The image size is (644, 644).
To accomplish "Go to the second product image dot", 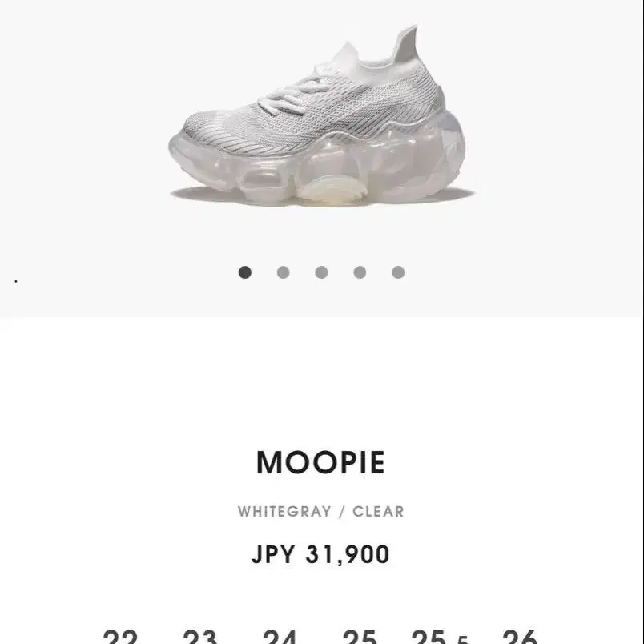I will pyautogui.click(x=283, y=272).
